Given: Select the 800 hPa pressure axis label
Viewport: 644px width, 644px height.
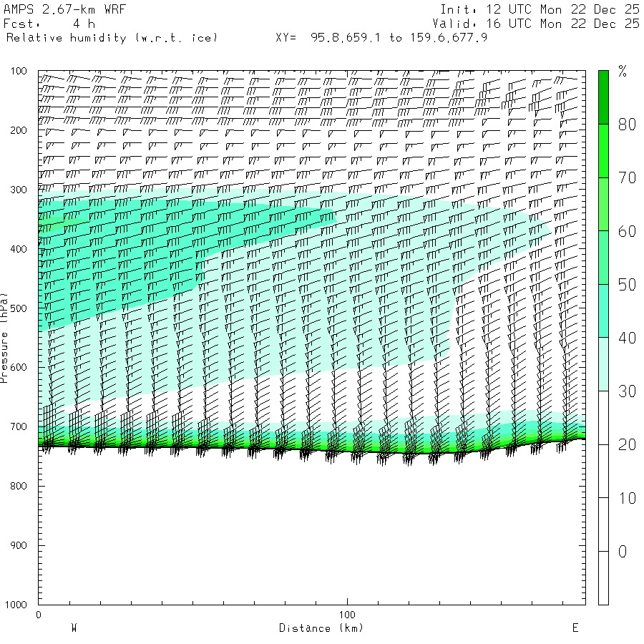Looking at the screenshot, I should (x=19, y=486).
